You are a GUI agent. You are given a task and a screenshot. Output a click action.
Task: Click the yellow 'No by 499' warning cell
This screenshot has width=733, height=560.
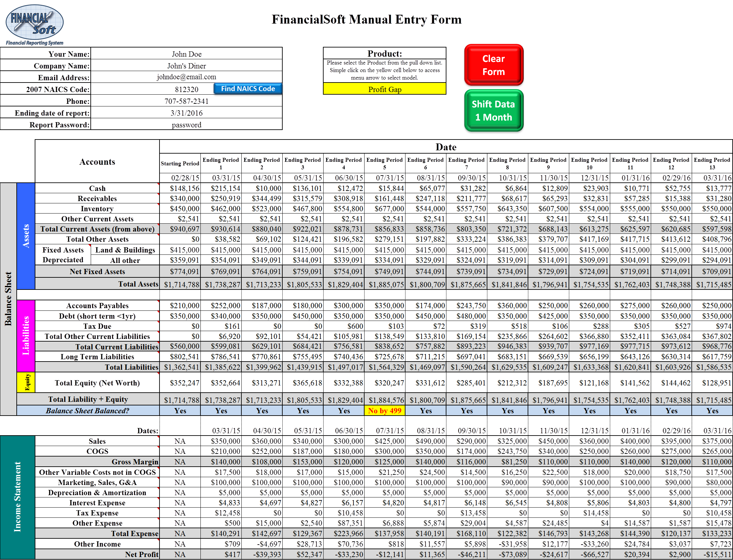(384, 411)
